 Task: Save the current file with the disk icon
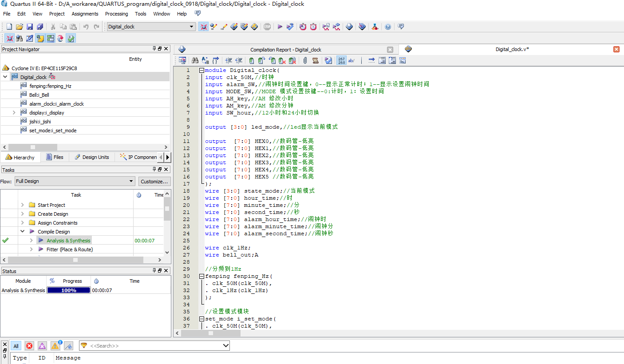30,27
